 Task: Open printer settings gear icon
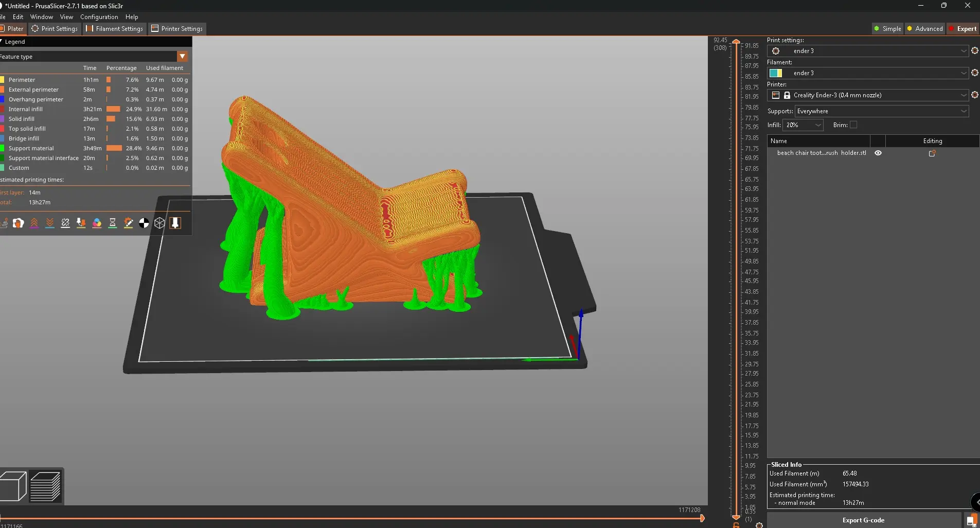(x=974, y=95)
